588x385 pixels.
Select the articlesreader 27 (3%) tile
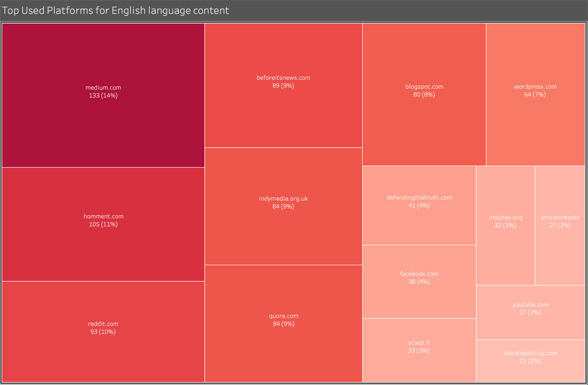(x=560, y=225)
